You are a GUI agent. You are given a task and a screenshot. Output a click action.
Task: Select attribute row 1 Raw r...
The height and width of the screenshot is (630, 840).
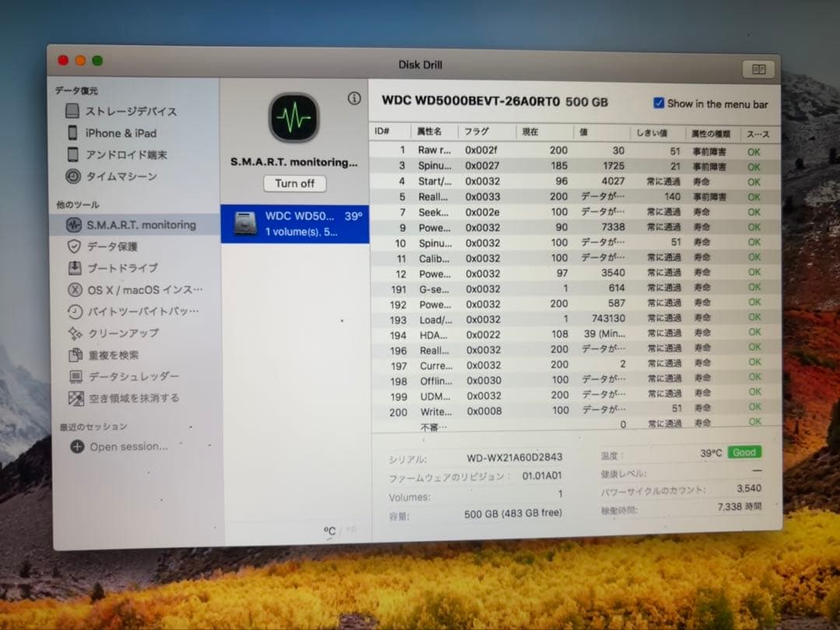(x=574, y=151)
